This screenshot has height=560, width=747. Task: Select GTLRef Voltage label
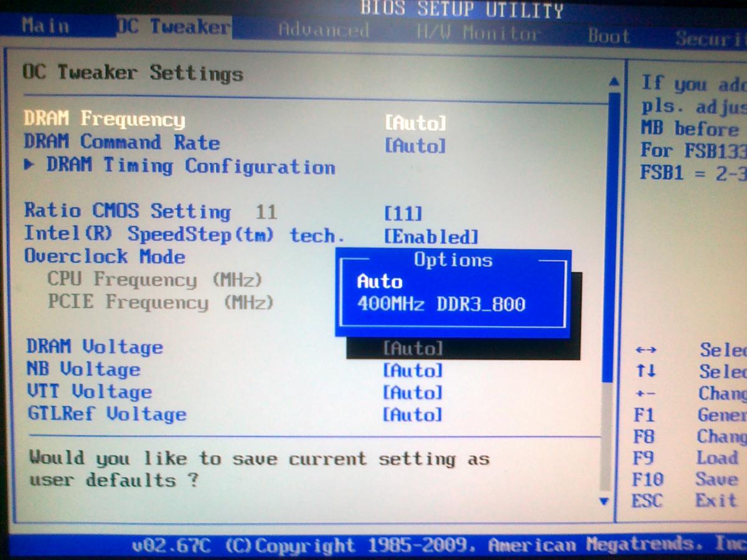tap(106, 414)
